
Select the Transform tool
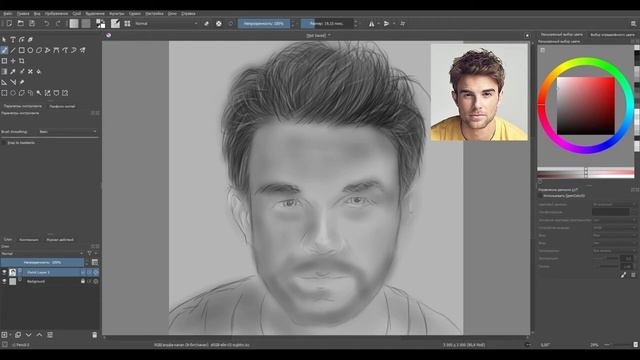tap(4, 61)
